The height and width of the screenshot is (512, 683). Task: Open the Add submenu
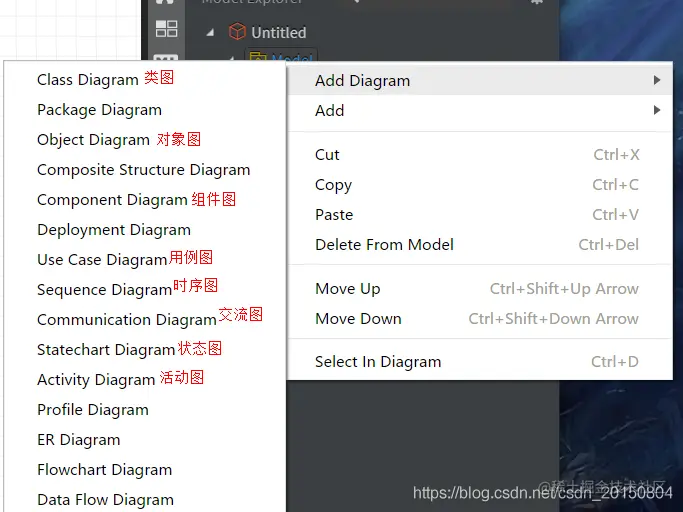(x=480, y=111)
